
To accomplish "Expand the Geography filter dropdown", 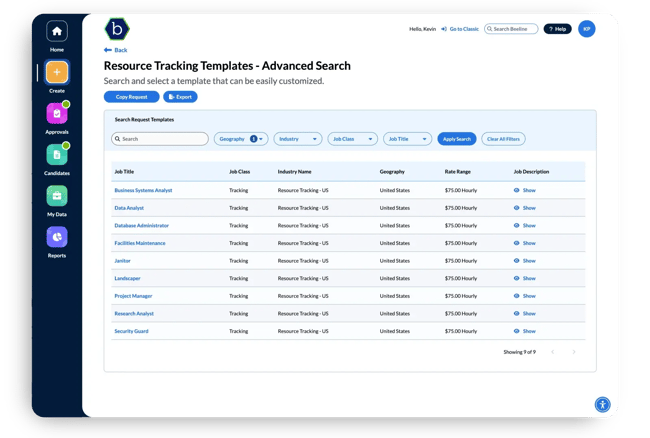I will click(241, 139).
